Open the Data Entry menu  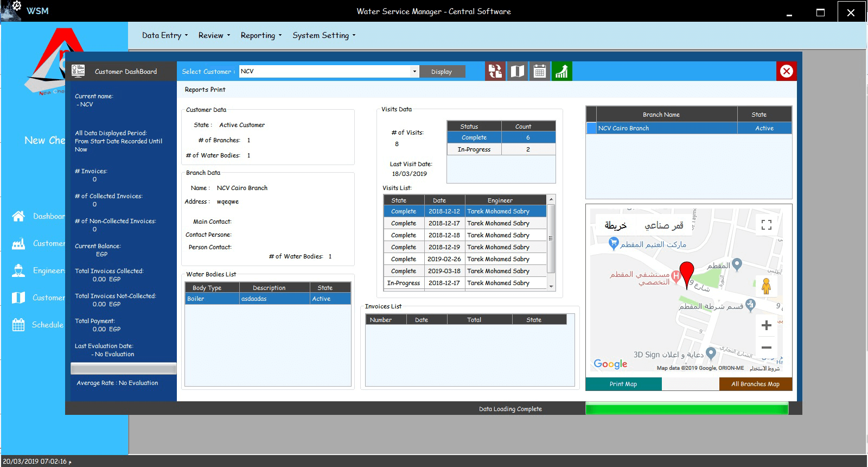coord(164,35)
